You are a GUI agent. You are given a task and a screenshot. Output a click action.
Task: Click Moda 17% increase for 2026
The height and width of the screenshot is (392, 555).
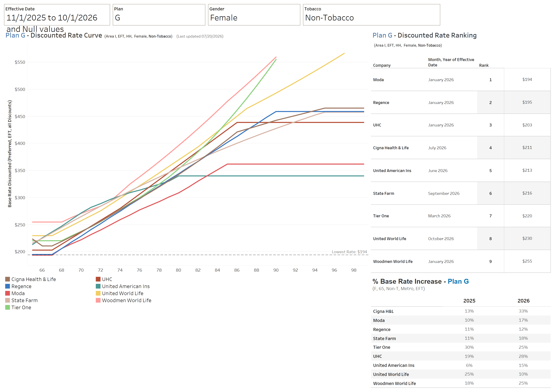523,320
